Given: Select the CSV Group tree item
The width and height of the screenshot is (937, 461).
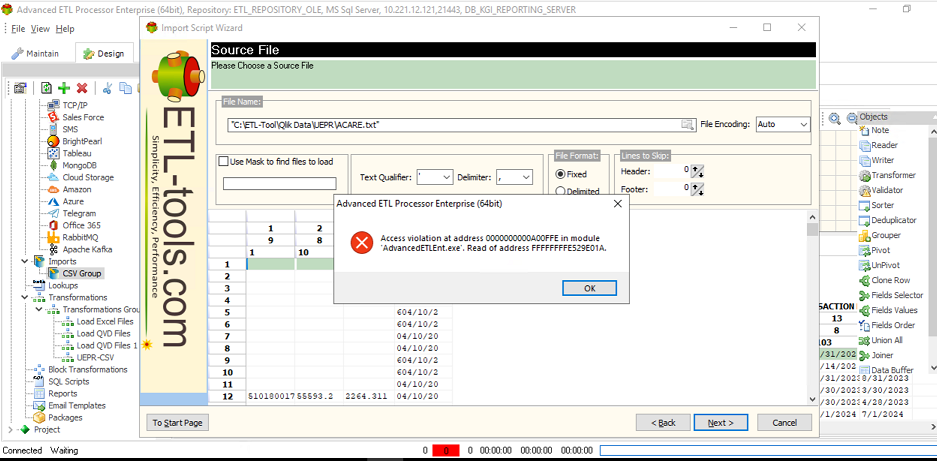Looking at the screenshot, I should (82, 273).
